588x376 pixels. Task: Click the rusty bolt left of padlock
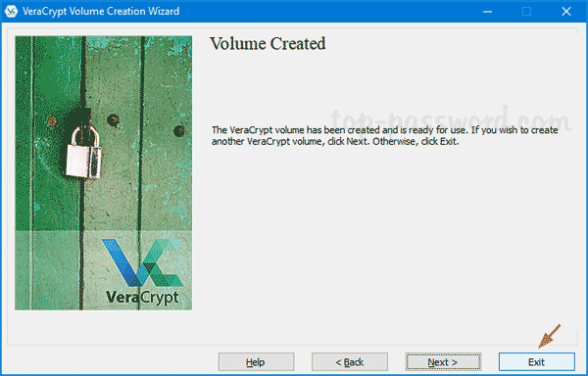(x=52, y=121)
